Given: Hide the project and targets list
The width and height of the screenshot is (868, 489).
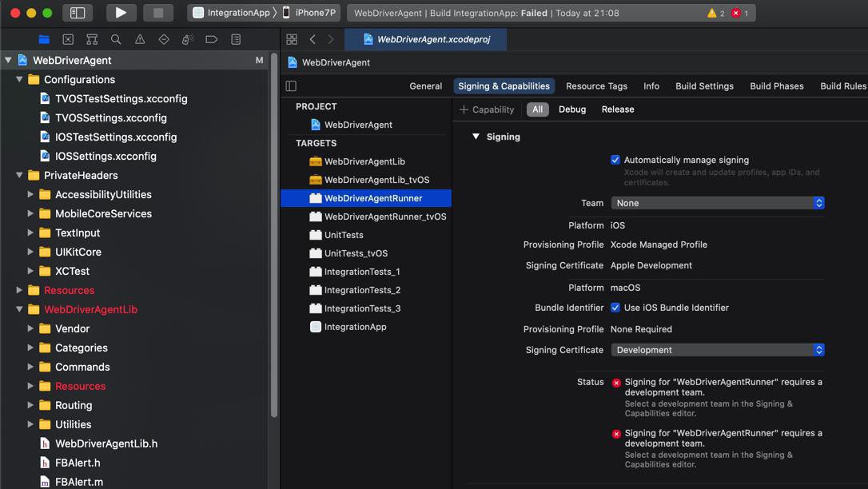Looking at the screenshot, I should (291, 85).
